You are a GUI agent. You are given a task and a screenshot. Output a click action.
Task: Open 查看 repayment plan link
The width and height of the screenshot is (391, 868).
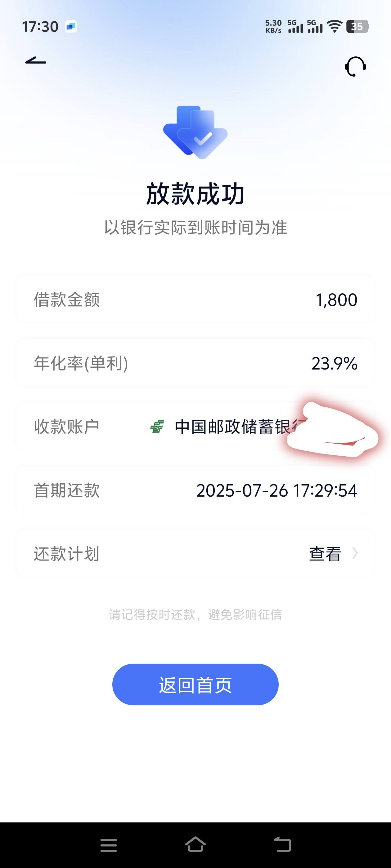coord(325,554)
